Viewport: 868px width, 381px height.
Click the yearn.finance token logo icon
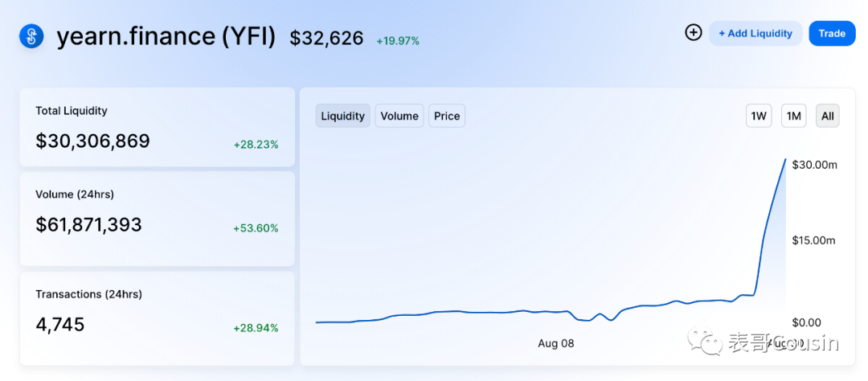point(31,36)
